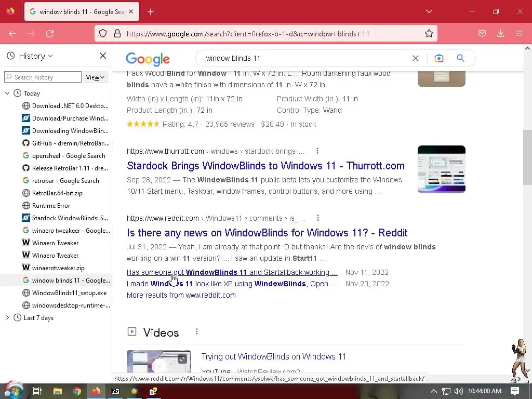Reload the current page
The width and height of the screenshot is (532, 399).
pos(50,34)
